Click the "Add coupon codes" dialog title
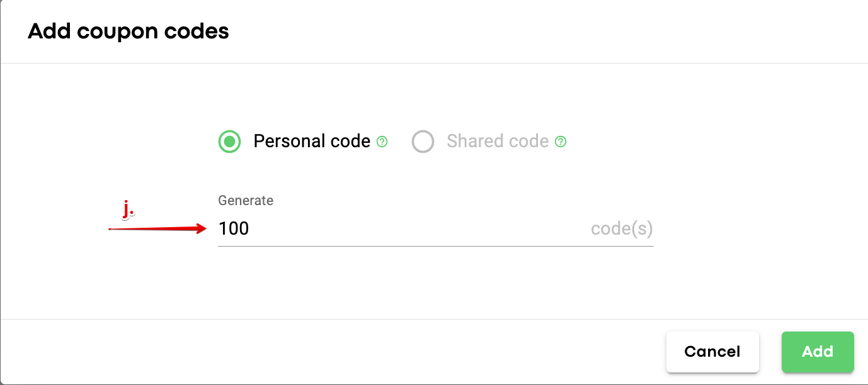Image resolution: width=868 pixels, height=385 pixels. coord(128,31)
